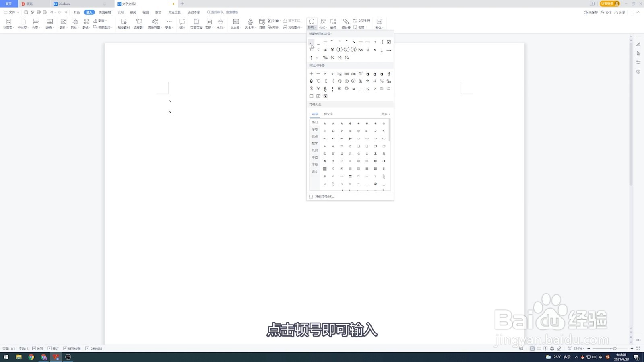Expand the Shapes (形状) dropdown
Viewport: 644px width, 362px height.
tap(75, 24)
